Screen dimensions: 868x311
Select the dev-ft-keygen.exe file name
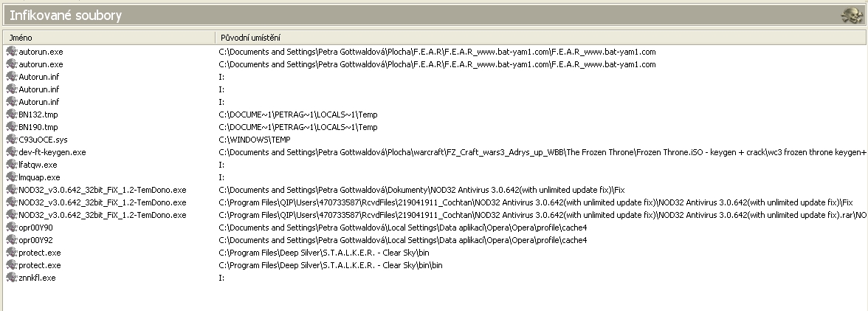[x=52, y=152]
